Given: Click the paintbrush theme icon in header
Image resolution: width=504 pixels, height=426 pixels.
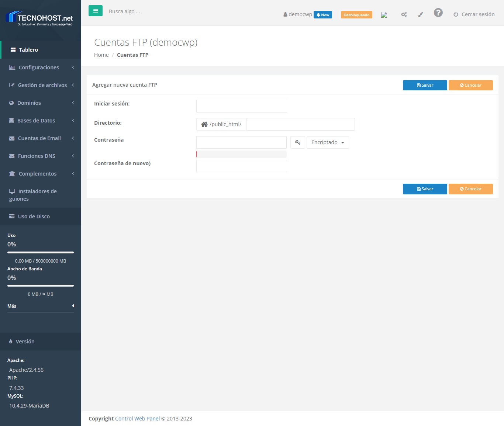Looking at the screenshot, I should (420, 15).
